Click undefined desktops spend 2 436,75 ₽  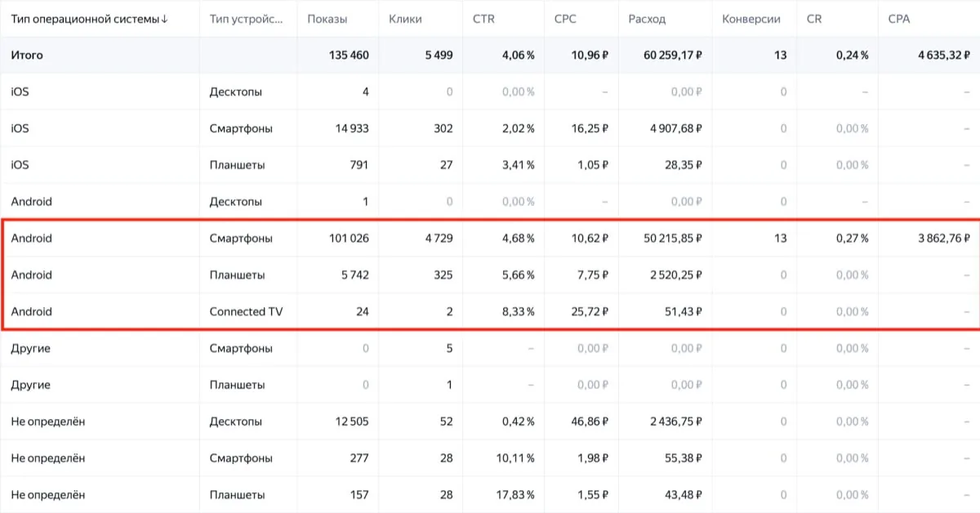tap(677, 422)
